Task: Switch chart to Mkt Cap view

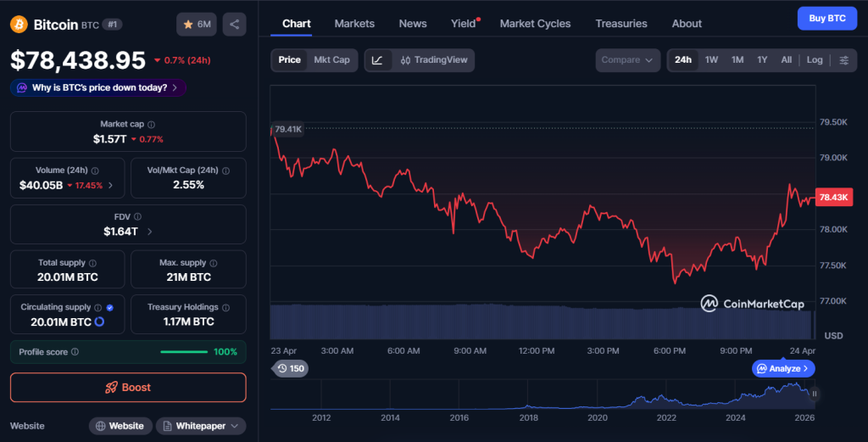Action: point(331,60)
